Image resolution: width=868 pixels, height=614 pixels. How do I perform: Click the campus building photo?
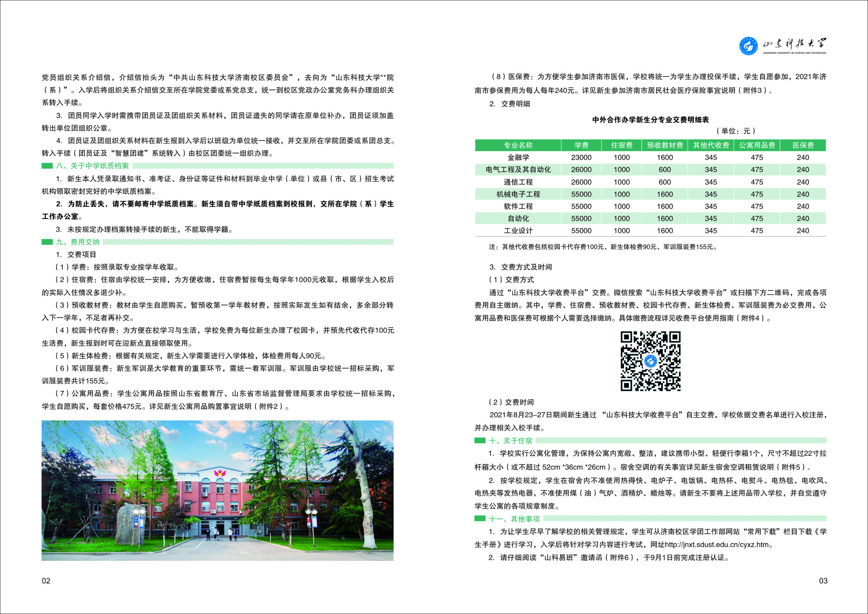point(217,490)
